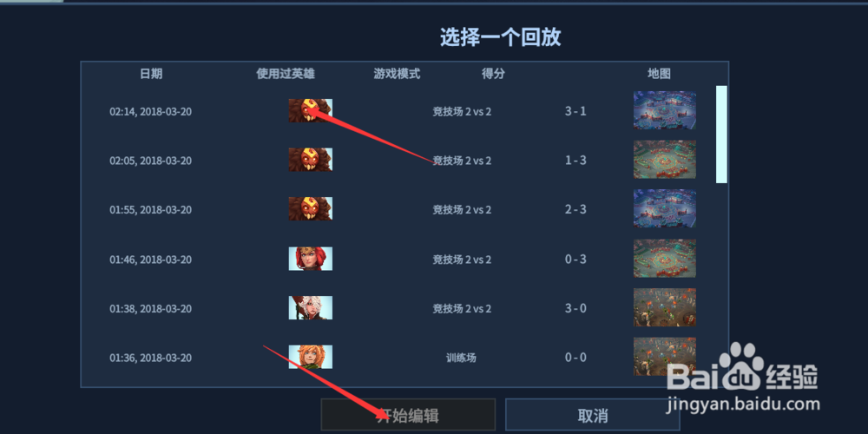This screenshot has width=868, height=434.
Task: Sort by 日期 column header
Action: click(x=151, y=74)
